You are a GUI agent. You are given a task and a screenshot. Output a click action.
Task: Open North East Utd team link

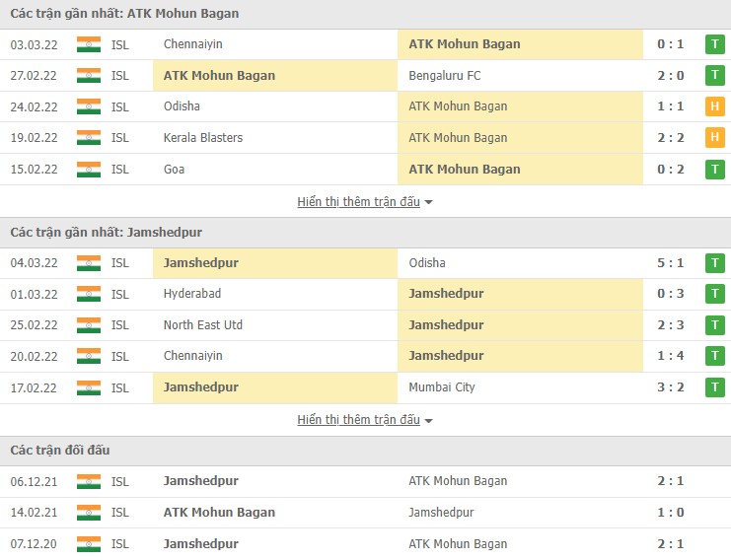click(x=203, y=325)
